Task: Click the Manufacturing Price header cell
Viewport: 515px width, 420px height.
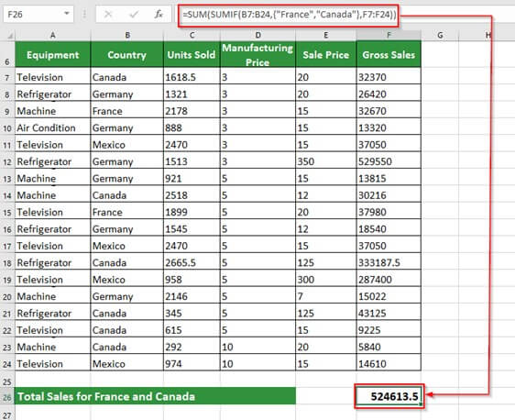Action: point(258,54)
